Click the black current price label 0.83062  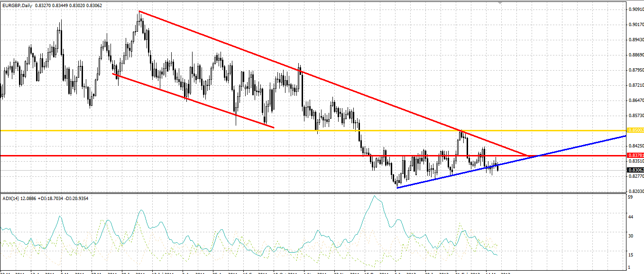pos(635,170)
